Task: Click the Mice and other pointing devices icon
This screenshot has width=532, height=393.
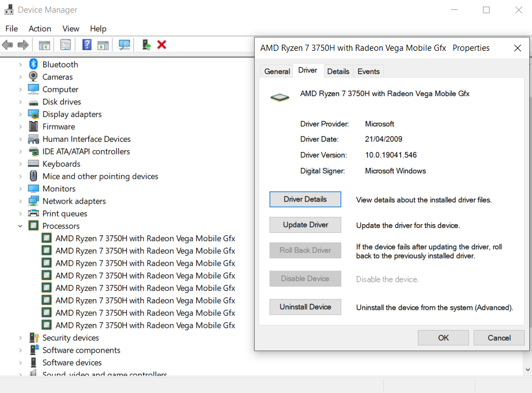Action: coord(33,176)
